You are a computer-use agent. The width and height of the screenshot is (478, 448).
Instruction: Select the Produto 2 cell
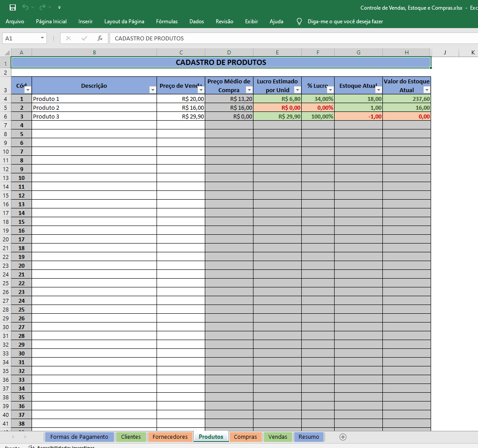coord(94,108)
